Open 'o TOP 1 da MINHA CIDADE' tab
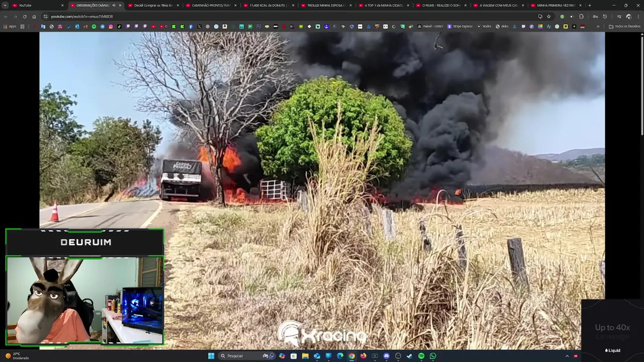Screen dimensions: 644x362 [383, 5]
